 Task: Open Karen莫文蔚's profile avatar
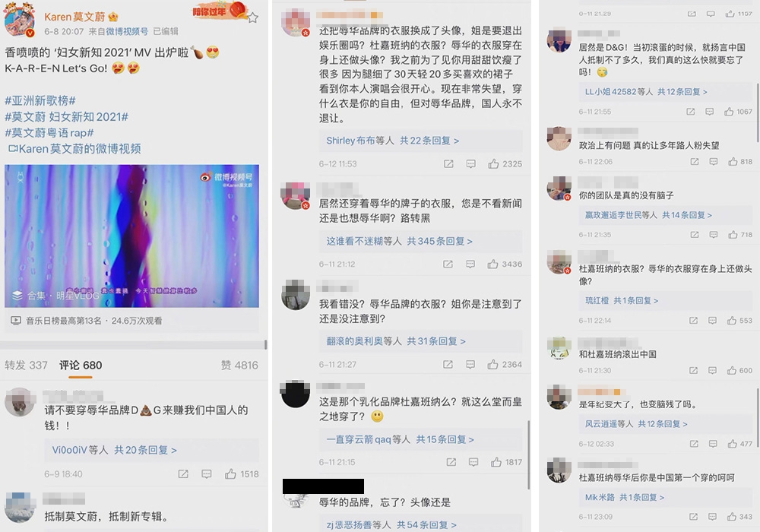point(20,21)
